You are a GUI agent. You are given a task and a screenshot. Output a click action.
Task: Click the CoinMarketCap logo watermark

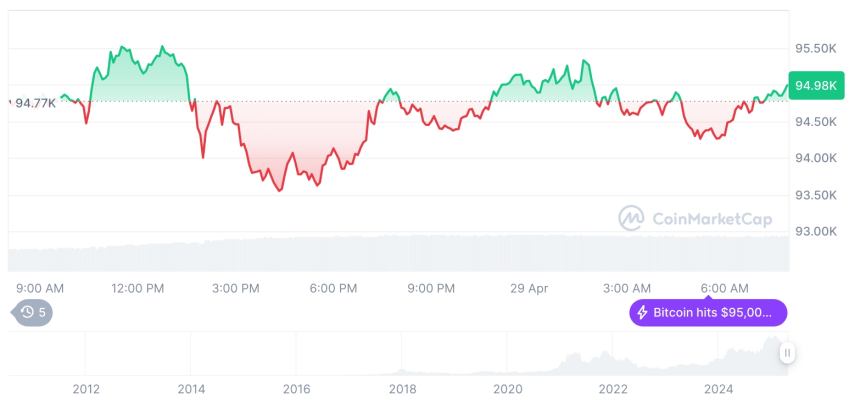click(631, 217)
